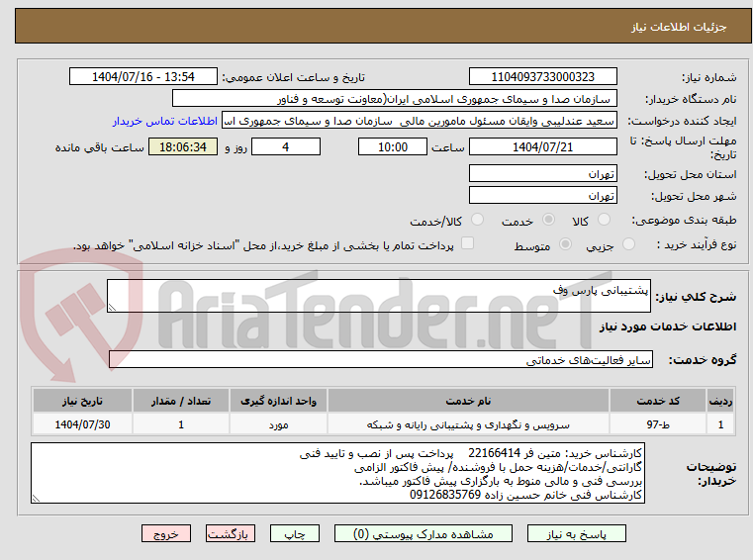This screenshot has height=560, width=753.
Task: Select the متوسط purchase type radio
Action: [565, 244]
